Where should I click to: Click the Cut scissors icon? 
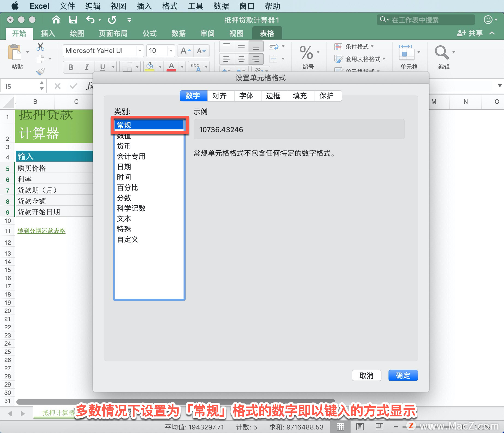[40, 47]
